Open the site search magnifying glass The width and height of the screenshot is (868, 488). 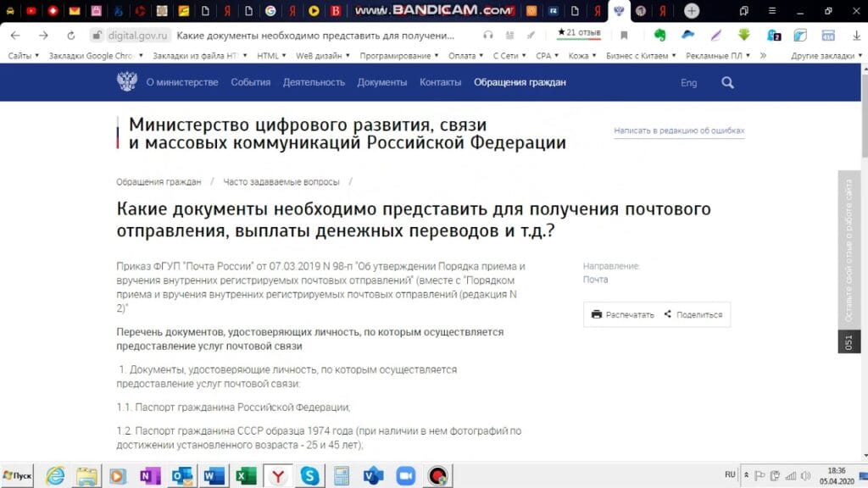tap(727, 83)
